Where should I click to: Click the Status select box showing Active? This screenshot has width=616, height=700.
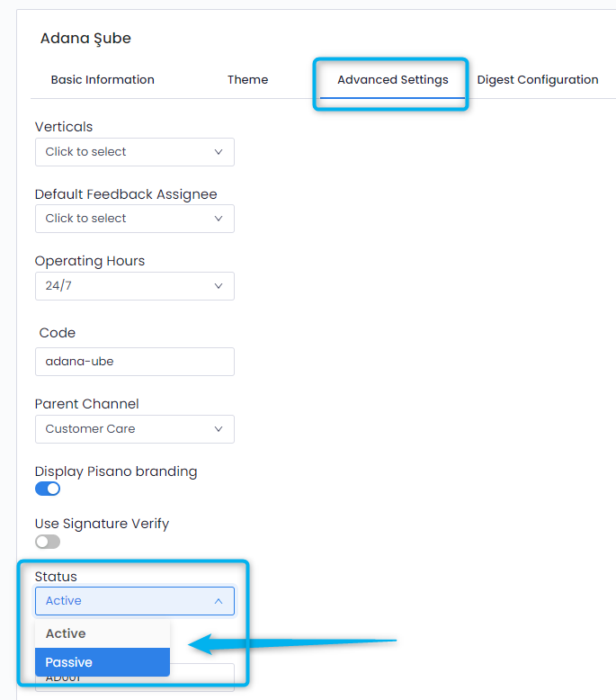tap(126, 601)
